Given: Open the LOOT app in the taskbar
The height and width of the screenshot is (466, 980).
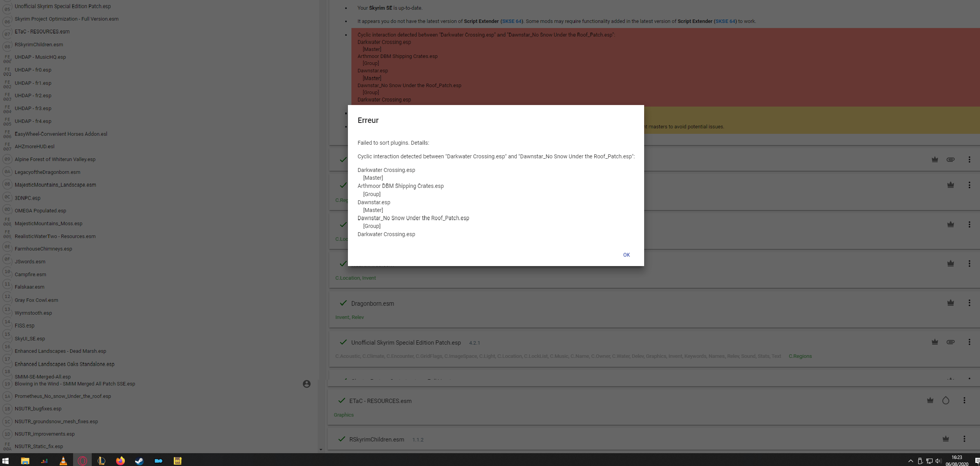Looking at the screenshot, I should pos(177,461).
